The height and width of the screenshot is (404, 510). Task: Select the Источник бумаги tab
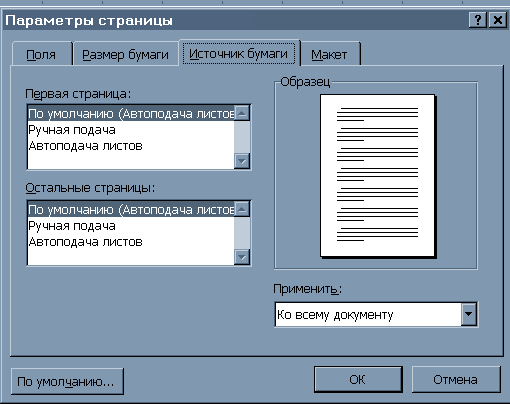(x=239, y=53)
